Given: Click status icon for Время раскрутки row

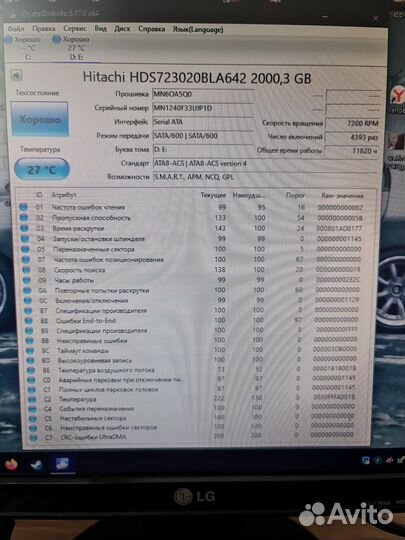Looking at the screenshot, I should coord(24,228).
